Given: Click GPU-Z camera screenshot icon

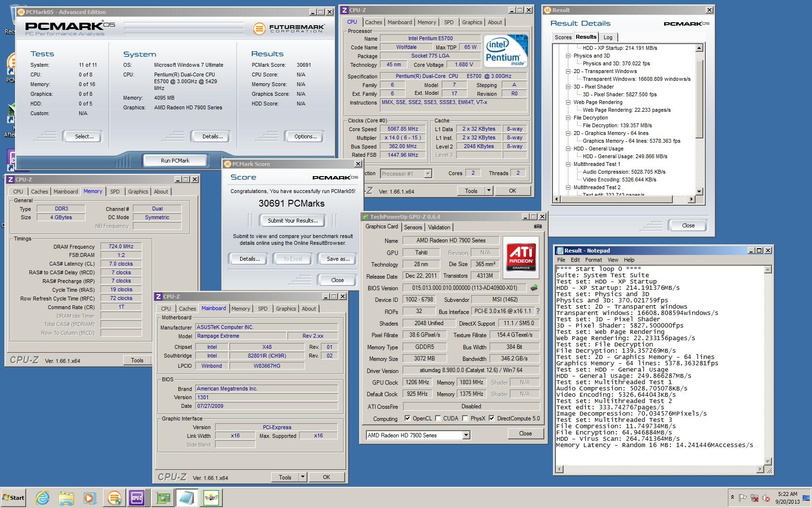Looking at the screenshot, I should click(x=538, y=226).
